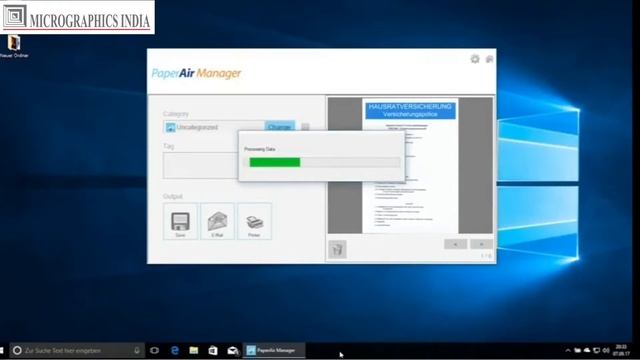640x360 pixels.
Task: Open PaperAir Manager settings gear
Action: 475,59
